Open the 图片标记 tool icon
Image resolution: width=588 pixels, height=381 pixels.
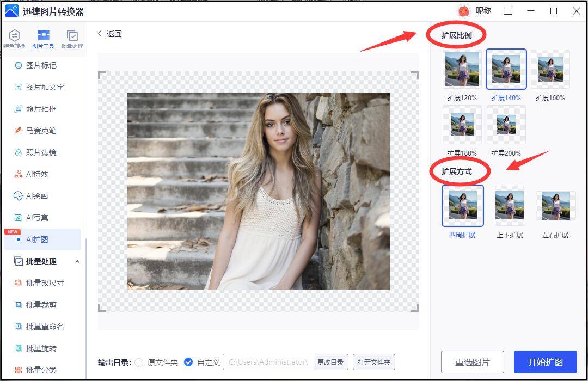click(19, 65)
